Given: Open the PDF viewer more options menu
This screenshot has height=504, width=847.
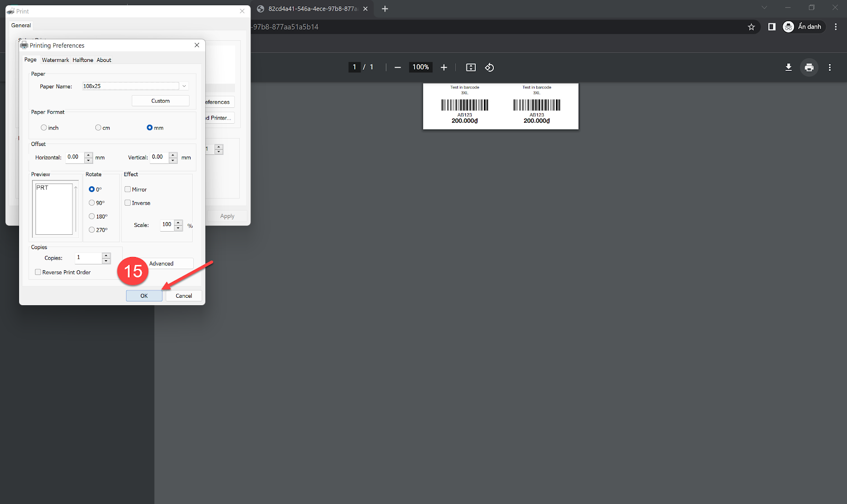Looking at the screenshot, I should [830, 67].
